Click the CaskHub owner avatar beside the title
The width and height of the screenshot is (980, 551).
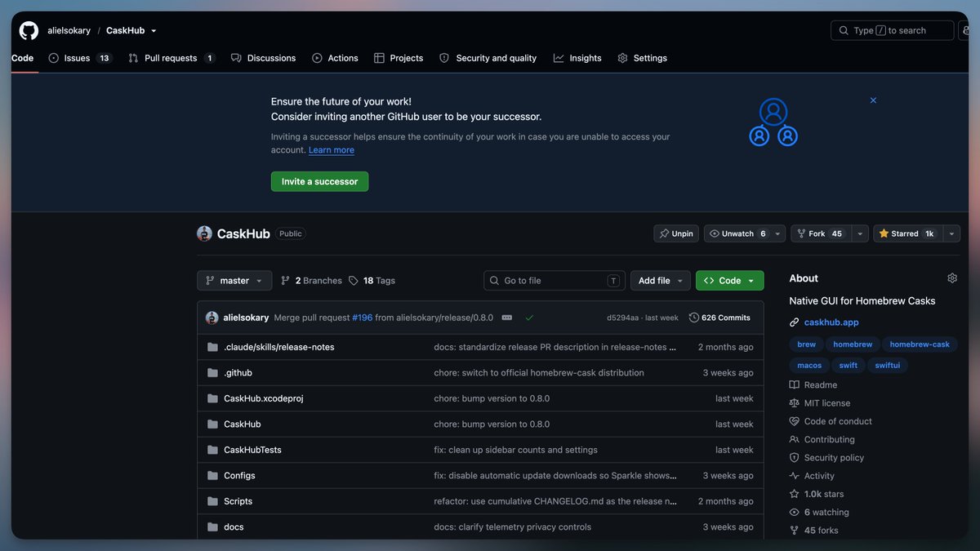(204, 233)
